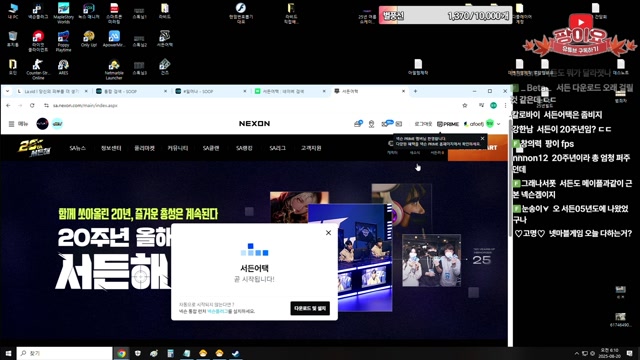Expand the account dropdown arrow beside the profile
This screenshot has width=640, height=360.
[x=498, y=124]
